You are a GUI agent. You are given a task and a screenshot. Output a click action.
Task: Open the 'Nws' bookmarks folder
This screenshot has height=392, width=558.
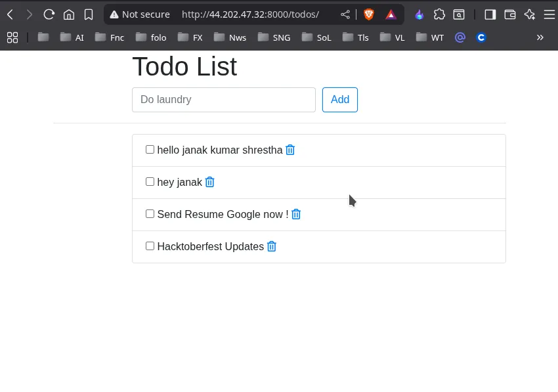point(230,37)
